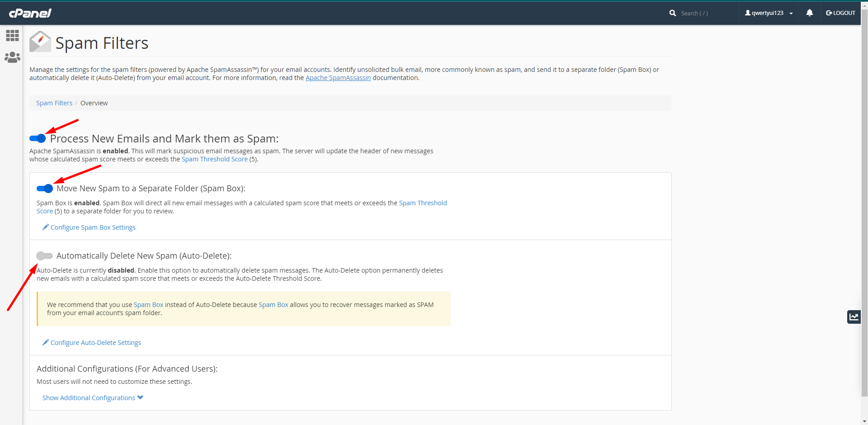Open the apps grid sidebar icon
868x425 pixels.
point(12,35)
